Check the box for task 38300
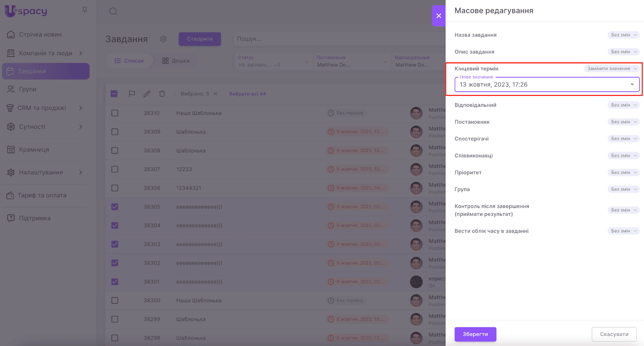This screenshot has width=644, height=346. (x=115, y=301)
